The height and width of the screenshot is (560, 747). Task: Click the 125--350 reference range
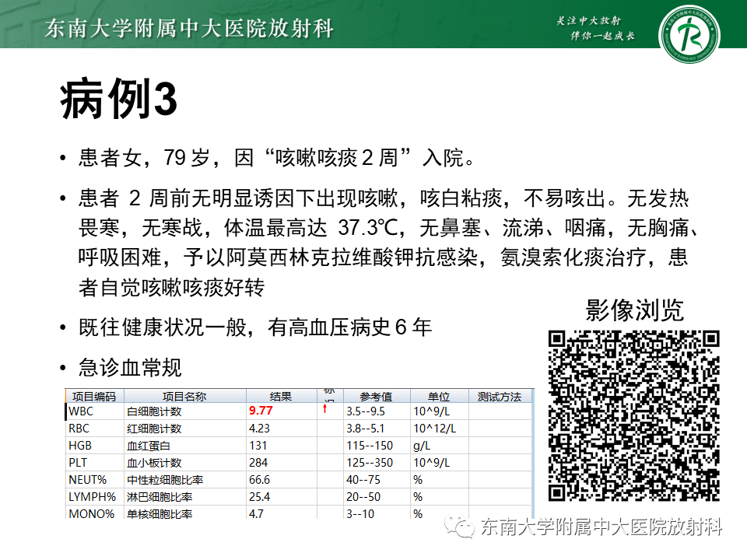(370, 463)
